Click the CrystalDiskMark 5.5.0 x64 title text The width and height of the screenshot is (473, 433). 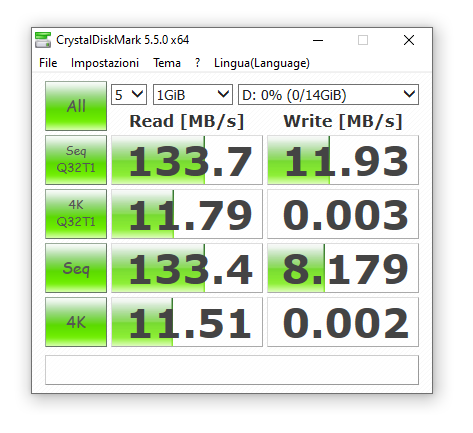click(123, 40)
